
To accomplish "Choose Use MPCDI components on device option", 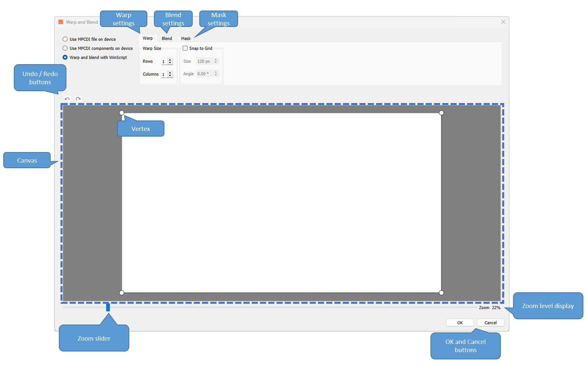I will (65, 48).
